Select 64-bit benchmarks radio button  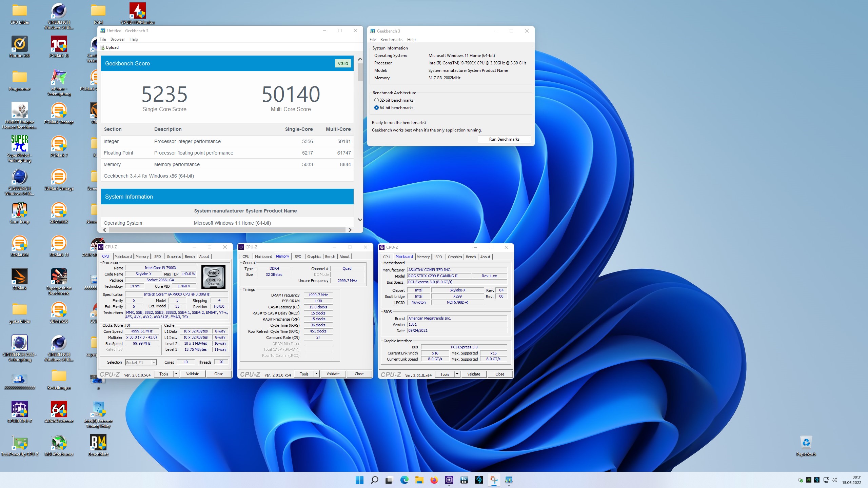click(x=376, y=108)
